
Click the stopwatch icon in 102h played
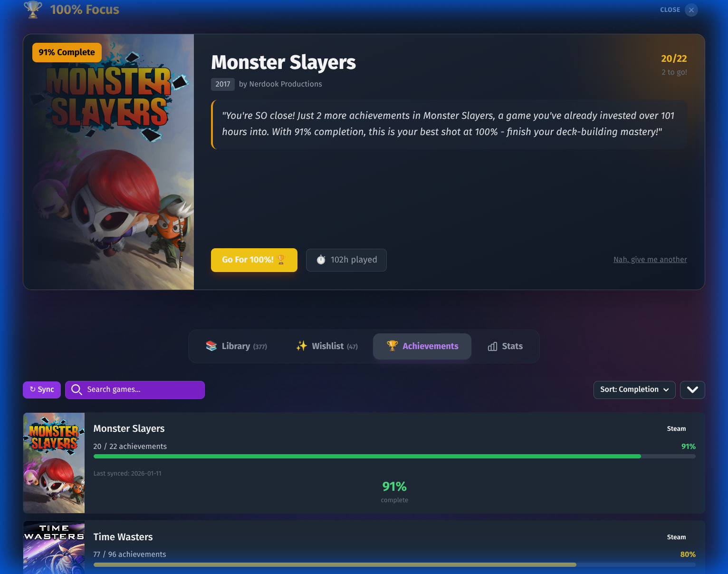[321, 260]
